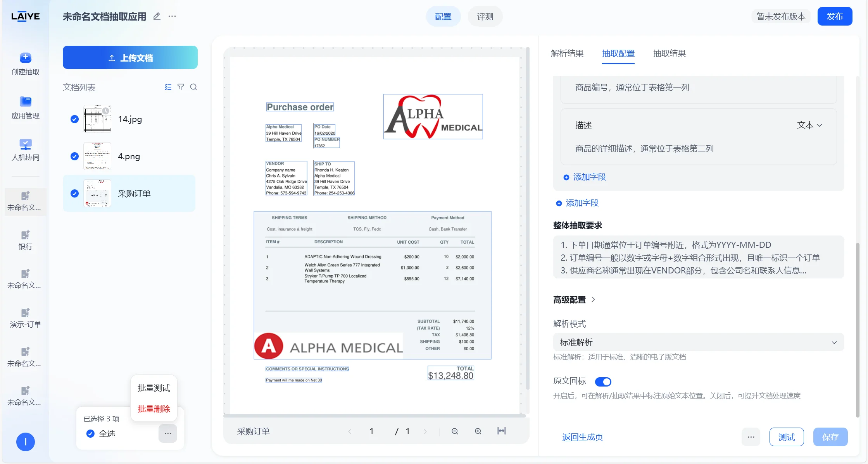Image resolution: width=868 pixels, height=464 pixels.
Task: Open the 解析模式 dropdown (标准解析)
Action: [x=698, y=342]
